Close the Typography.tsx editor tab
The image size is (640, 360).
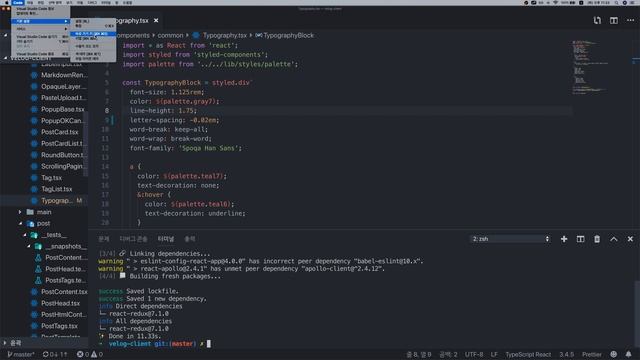(x=156, y=20)
